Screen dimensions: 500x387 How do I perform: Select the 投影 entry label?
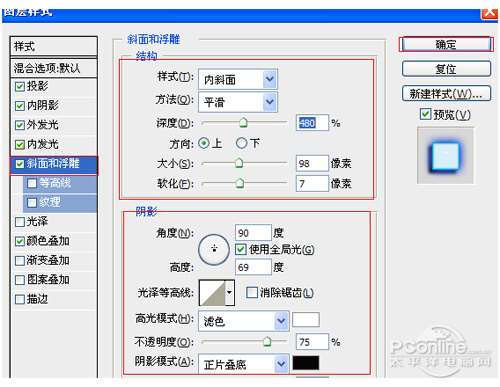click(x=37, y=87)
